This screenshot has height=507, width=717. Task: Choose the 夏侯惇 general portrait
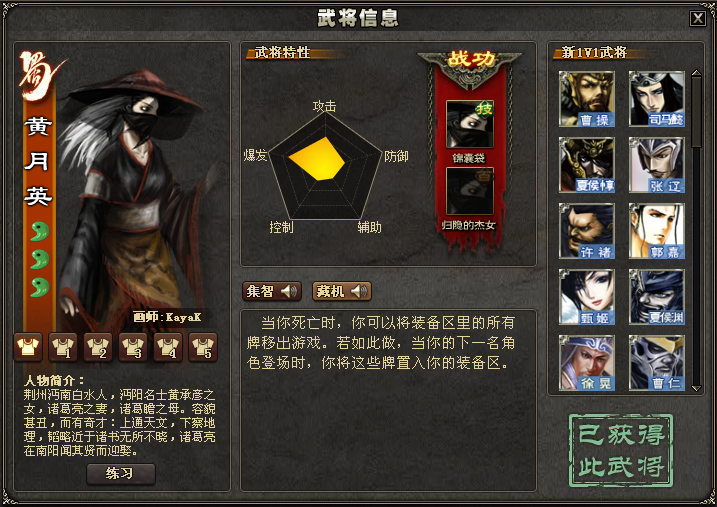(x=587, y=165)
